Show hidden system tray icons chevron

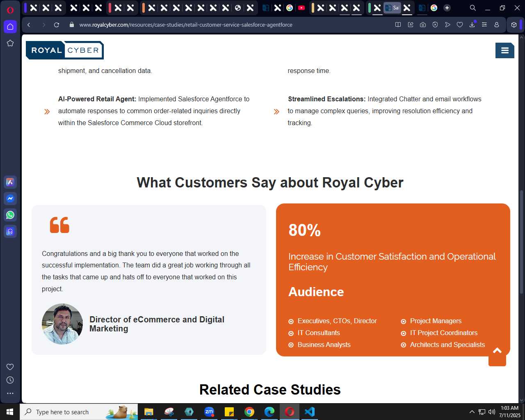(x=472, y=412)
